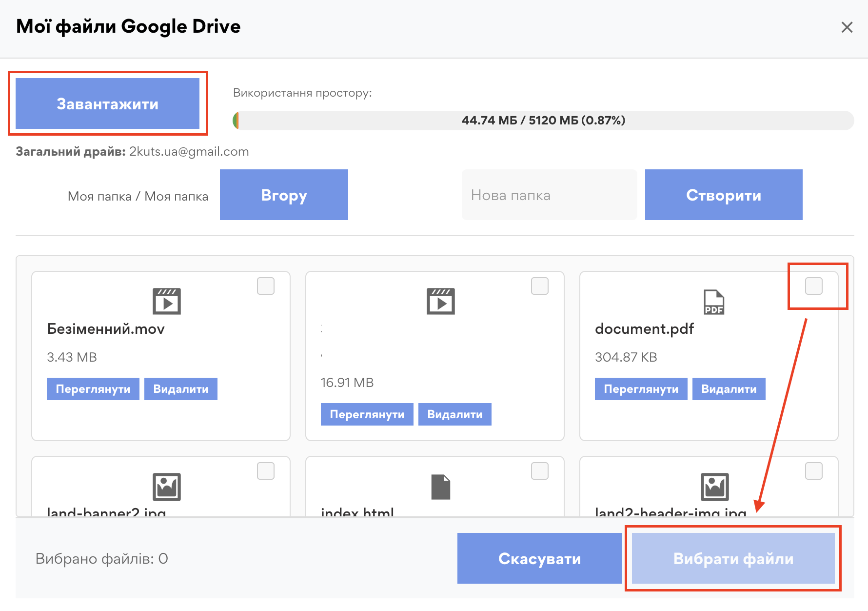This screenshot has width=868, height=611.
Task: Click the video icon of the 16.91 MB file
Action: click(x=440, y=301)
